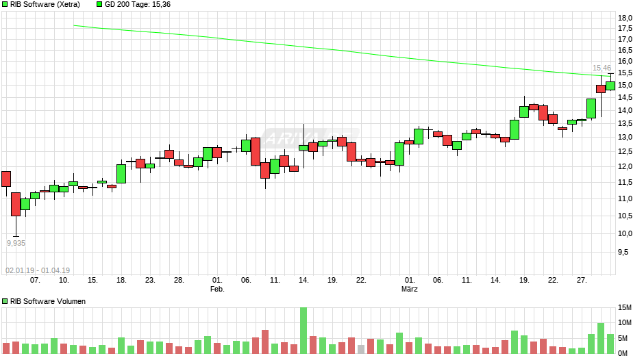Image resolution: width=644 pixels, height=360 pixels.
Task: Click the 16,5 price axis label
Action: coord(625,50)
